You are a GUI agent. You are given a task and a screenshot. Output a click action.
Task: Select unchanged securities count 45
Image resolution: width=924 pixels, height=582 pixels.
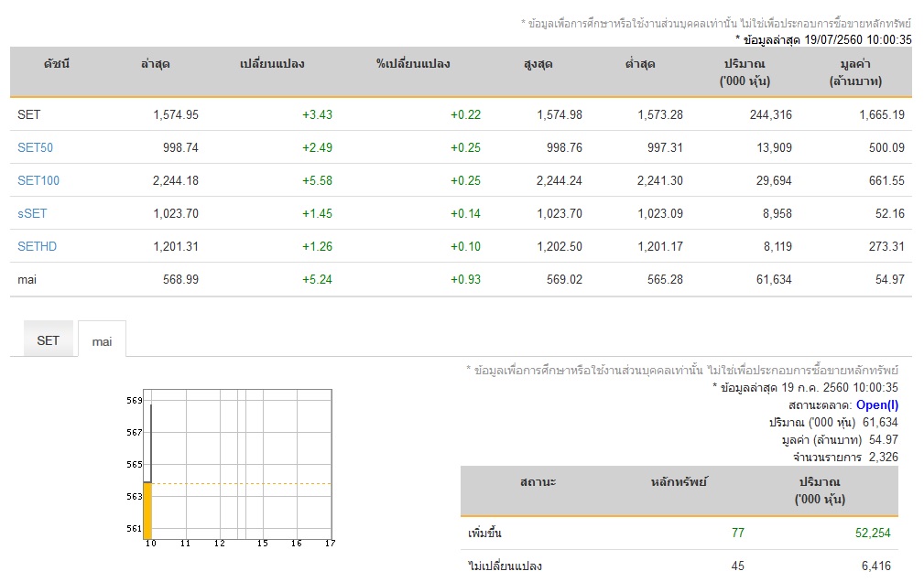coord(738,566)
